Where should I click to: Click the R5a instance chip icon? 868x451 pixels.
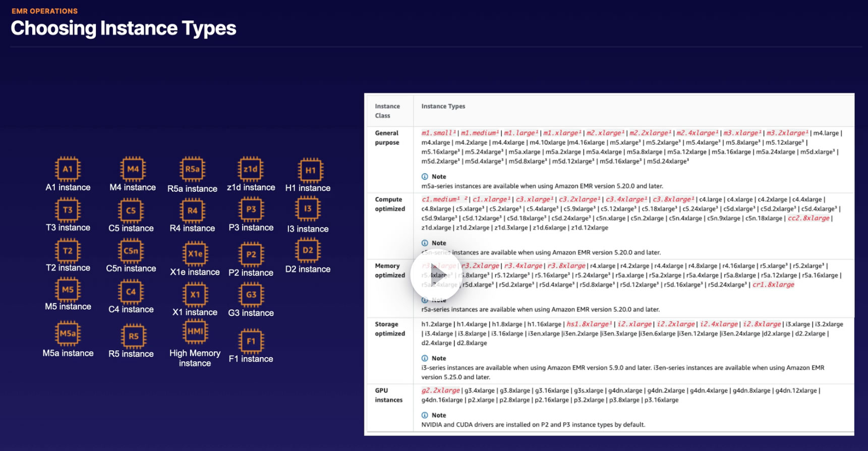(192, 169)
